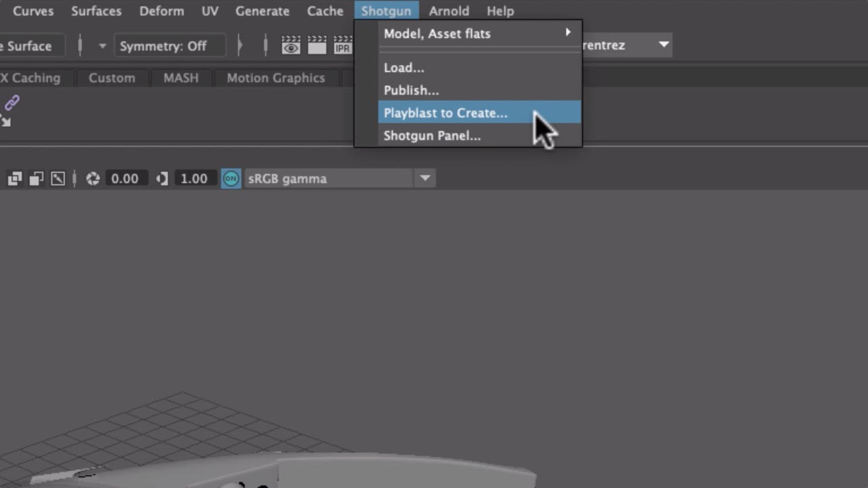Toggle X-ray with the overlapping outlined squares icon
The height and width of the screenshot is (488, 868).
click(x=15, y=178)
